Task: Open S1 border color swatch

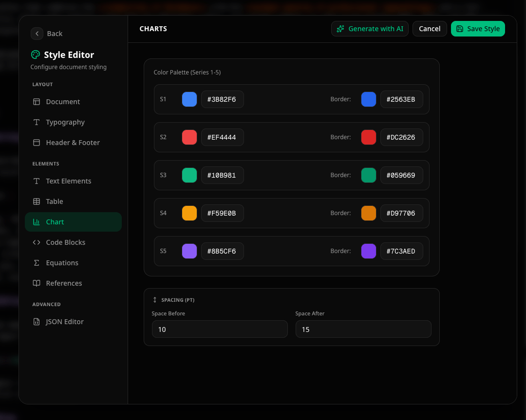Action: pos(369,100)
